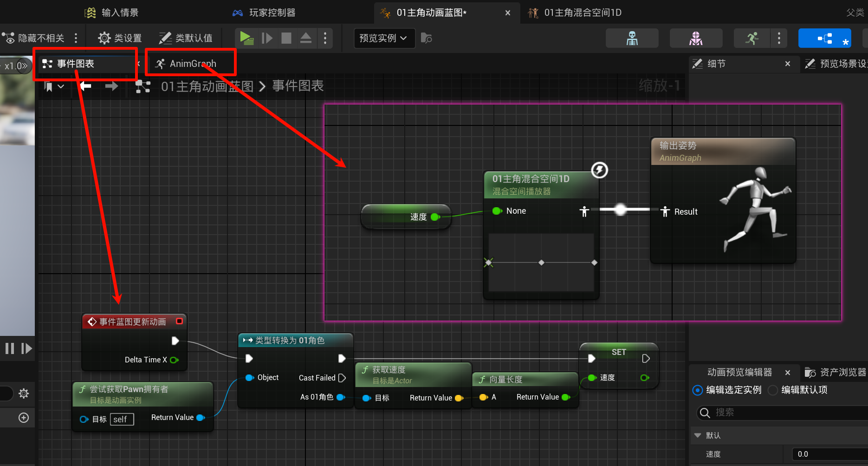Click the skeletal mesh mode icon
868x466 pixels.
(x=695, y=38)
